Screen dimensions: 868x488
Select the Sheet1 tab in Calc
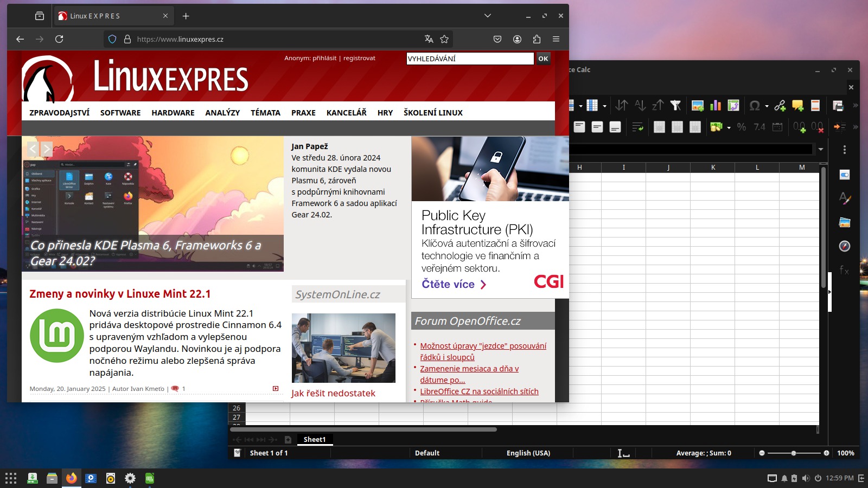coord(315,439)
